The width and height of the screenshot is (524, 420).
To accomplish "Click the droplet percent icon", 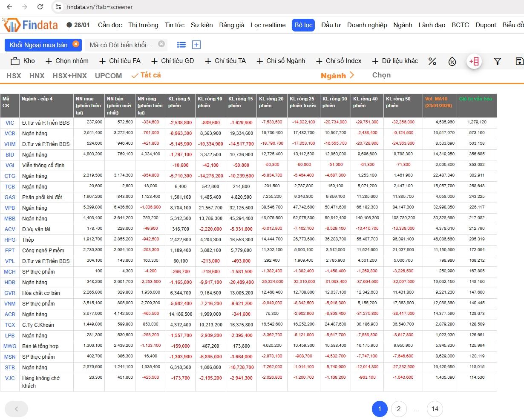I will click(452, 61).
